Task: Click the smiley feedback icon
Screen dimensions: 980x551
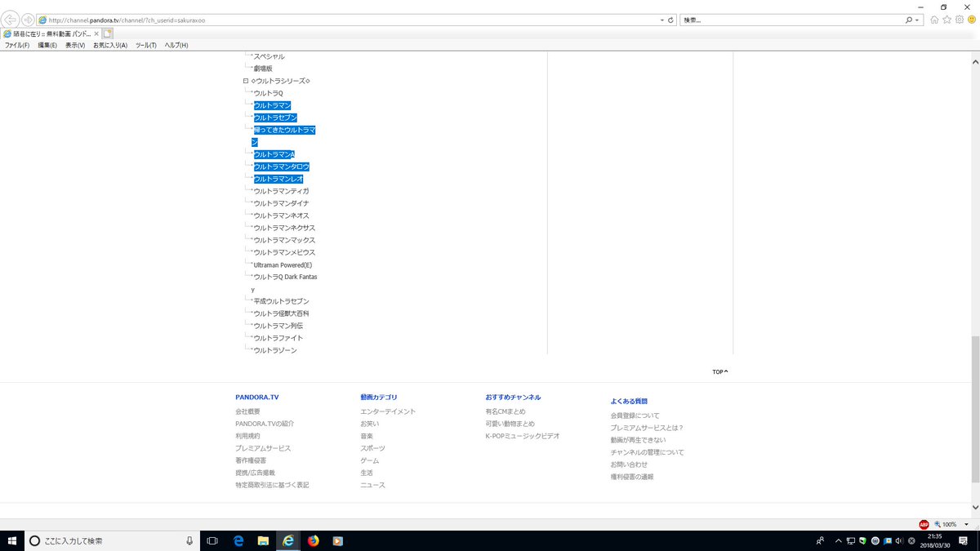Action: (972, 20)
